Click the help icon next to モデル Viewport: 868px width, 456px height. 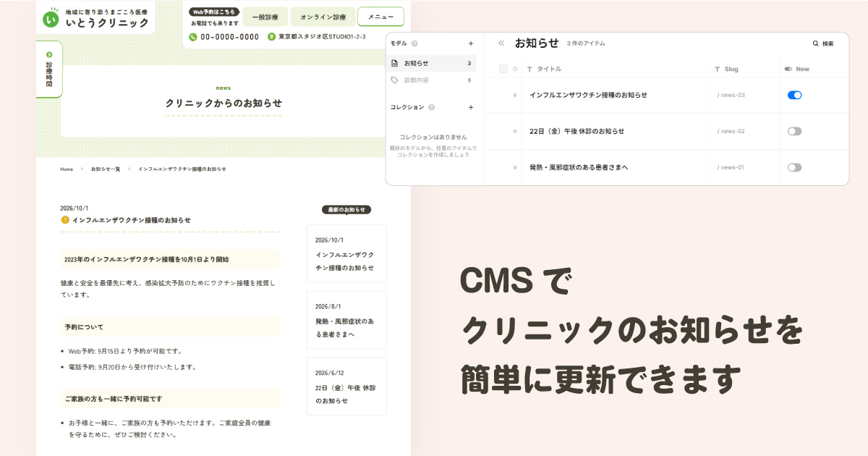414,43
